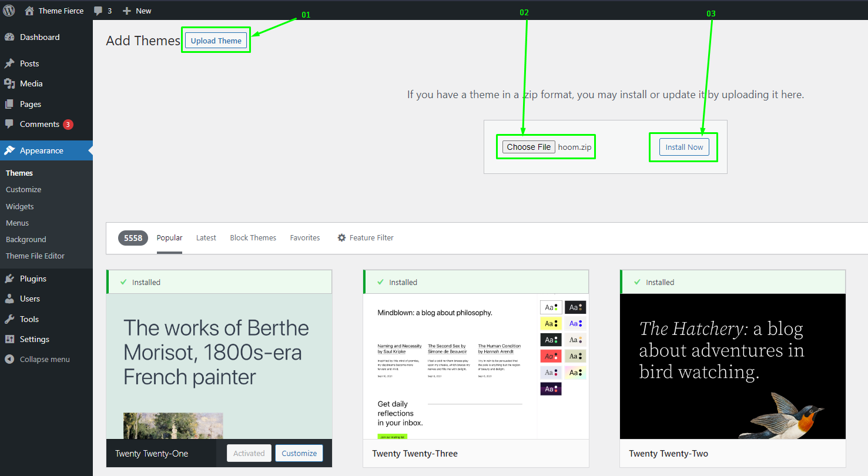Open the Twenty Twenty-Two theme preview
Viewport: 868px width, 476px height.
733,366
